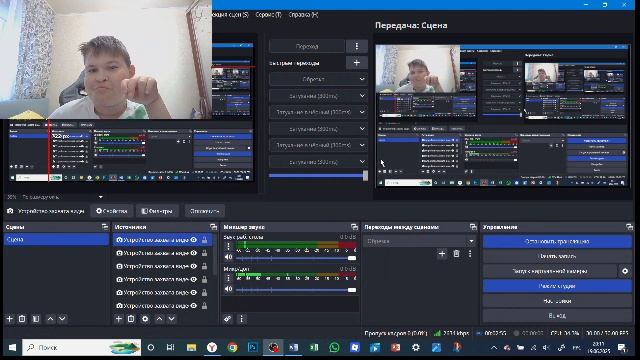Open audio mixer three-dot menu at panel bottom
640x360 pixels.
(x=241, y=319)
